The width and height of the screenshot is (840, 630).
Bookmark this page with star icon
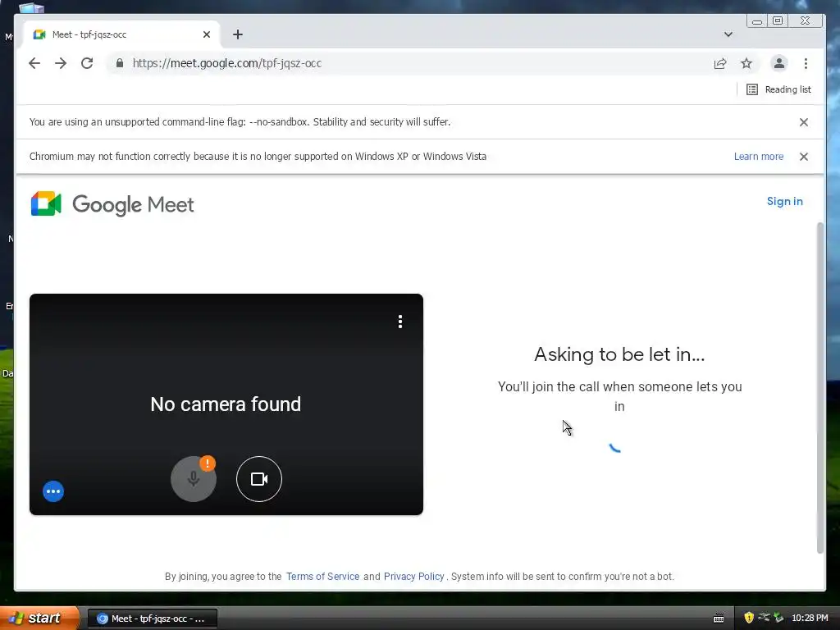pyautogui.click(x=746, y=63)
